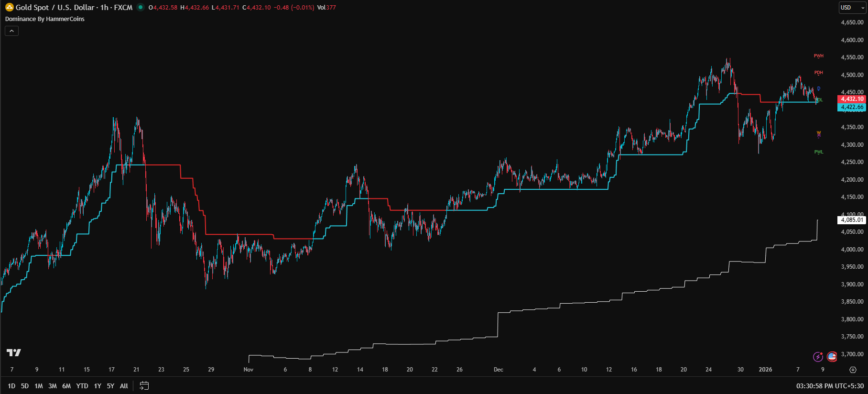Click the red 4,432.10 current price label
This screenshot has width=868, height=394.
coord(852,99)
